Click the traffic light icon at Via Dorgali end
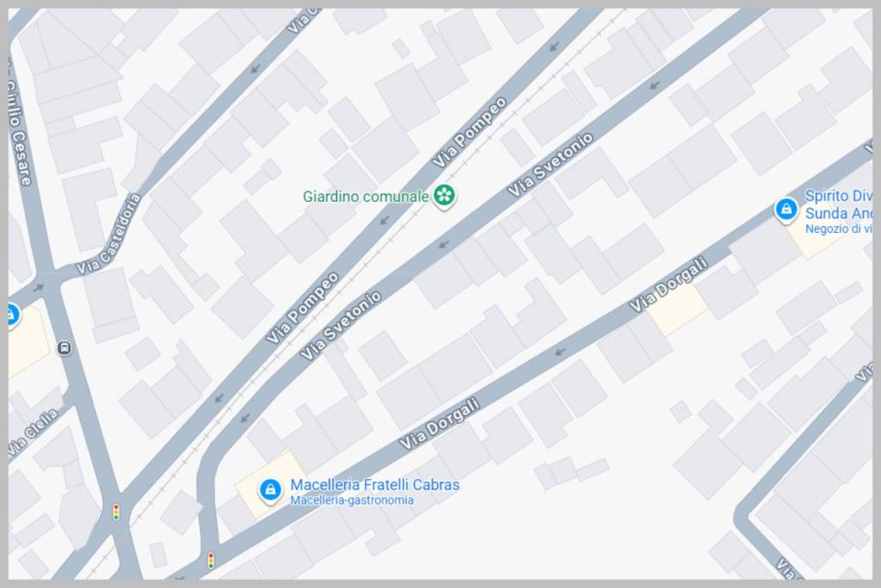 point(212,560)
